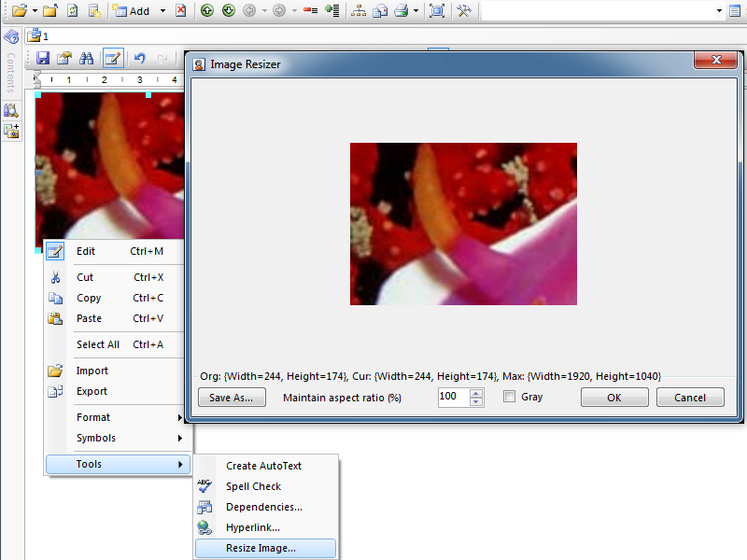Click the search magnifier icon in left sidebar
747x560 pixels.
coord(11,111)
